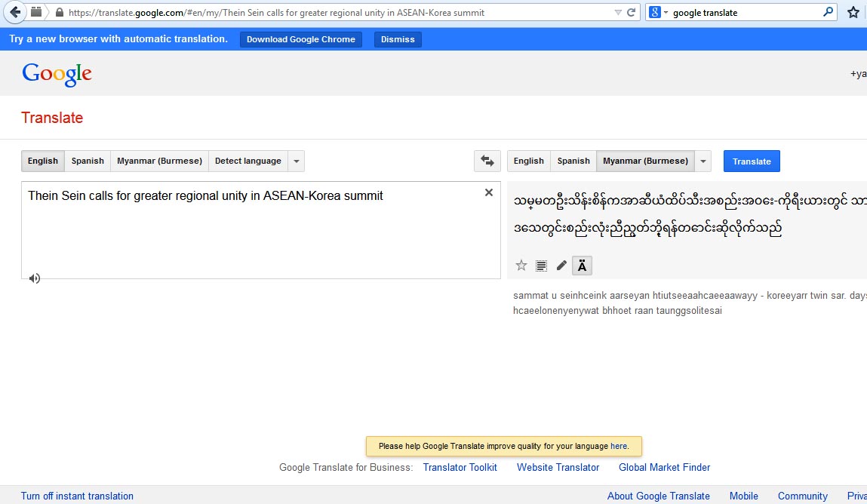Expand the source language dropdown arrow
This screenshot has height=504, width=867.
(297, 161)
